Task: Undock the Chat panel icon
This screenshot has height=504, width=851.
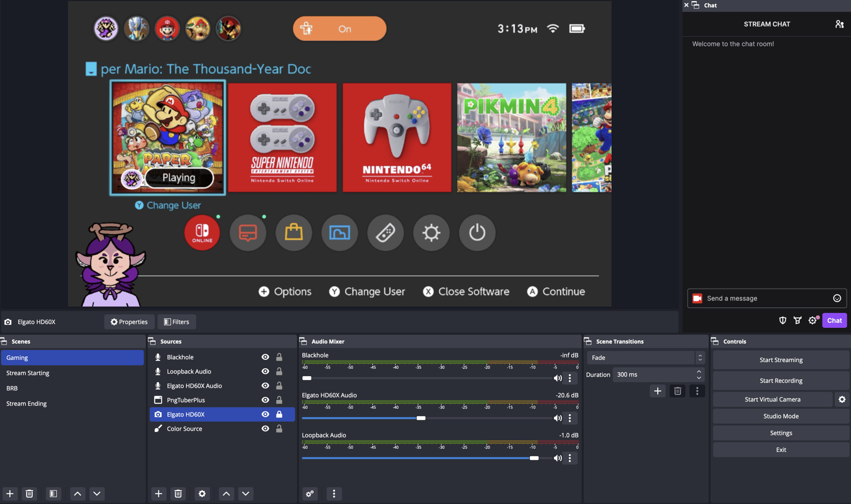Action: tap(695, 5)
